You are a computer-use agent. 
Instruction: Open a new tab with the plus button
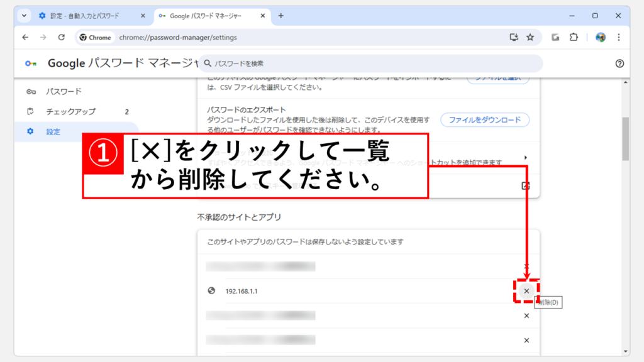point(280,16)
